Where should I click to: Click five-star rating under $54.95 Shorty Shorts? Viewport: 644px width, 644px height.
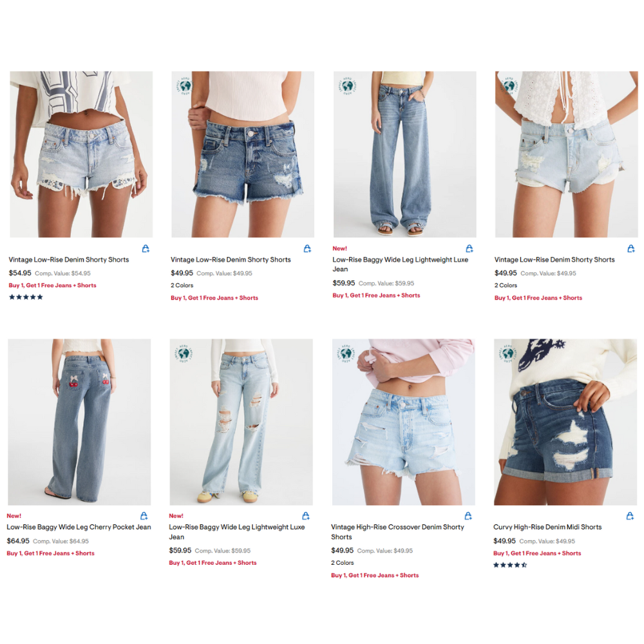[x=26, y=297]
